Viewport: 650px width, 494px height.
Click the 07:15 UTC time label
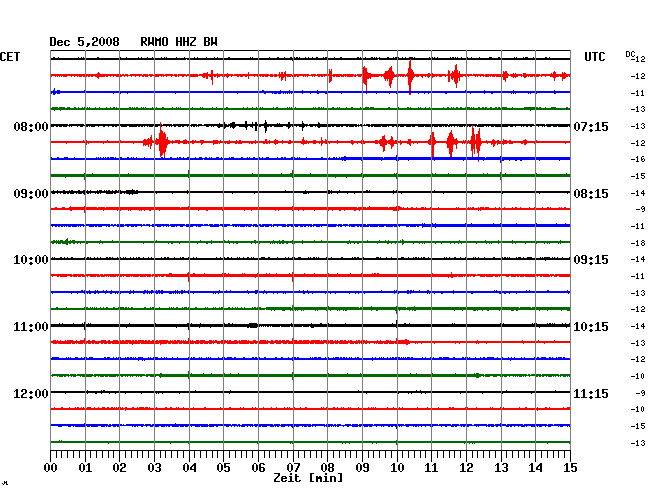pyautogui.click(x=591, y=126)
